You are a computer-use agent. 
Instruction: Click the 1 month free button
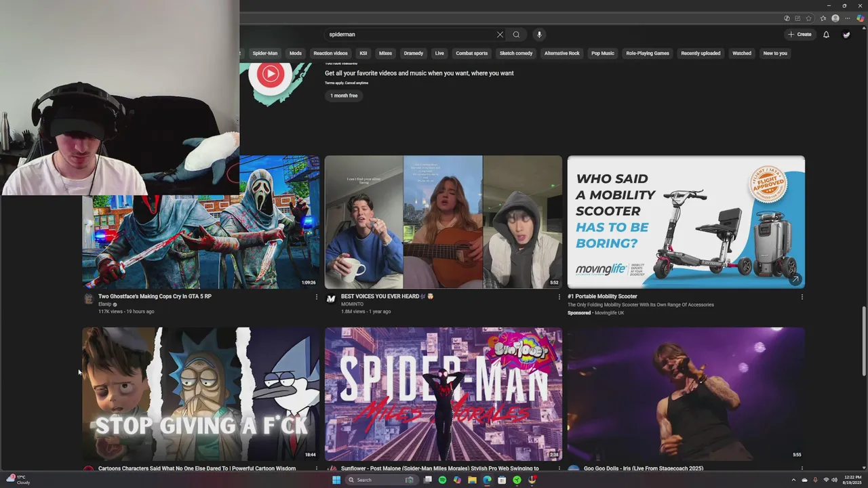(344, 96)
